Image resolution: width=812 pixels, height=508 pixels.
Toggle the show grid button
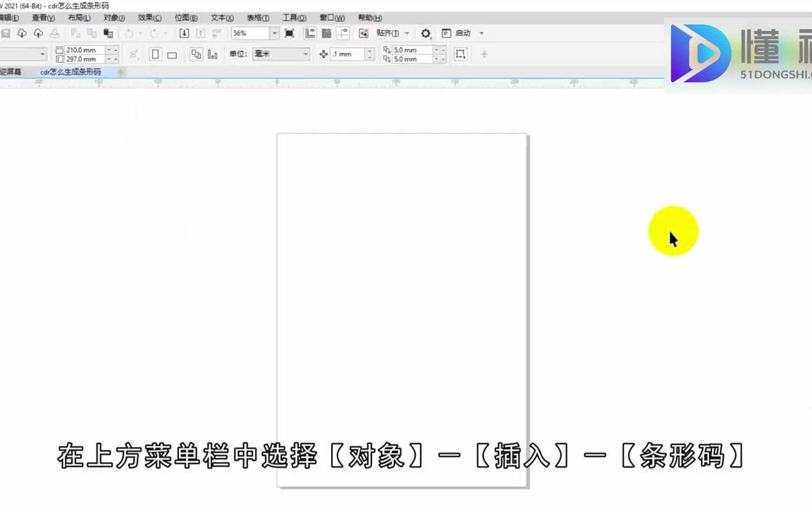[x=327, y=33]
